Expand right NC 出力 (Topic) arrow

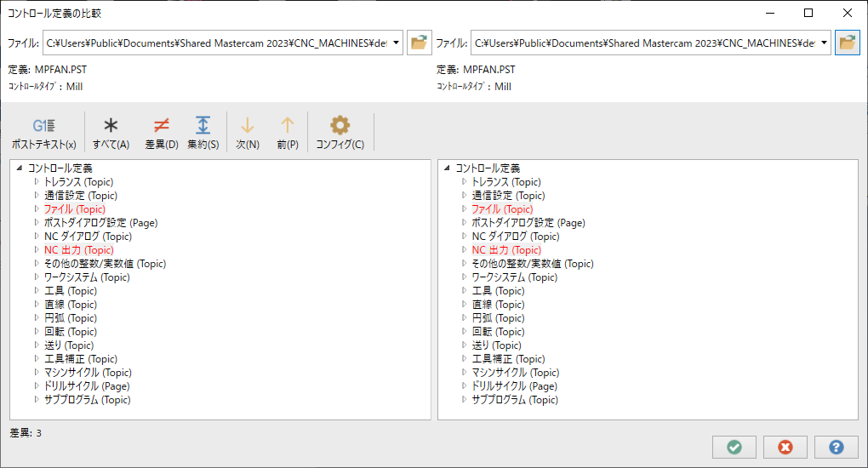point(464,250)
